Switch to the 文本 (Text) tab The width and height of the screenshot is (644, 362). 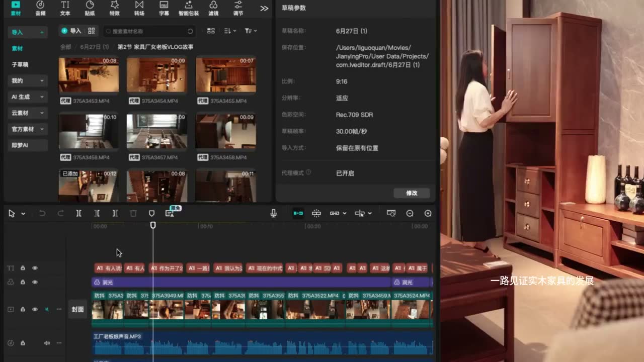tap(65, 8)
